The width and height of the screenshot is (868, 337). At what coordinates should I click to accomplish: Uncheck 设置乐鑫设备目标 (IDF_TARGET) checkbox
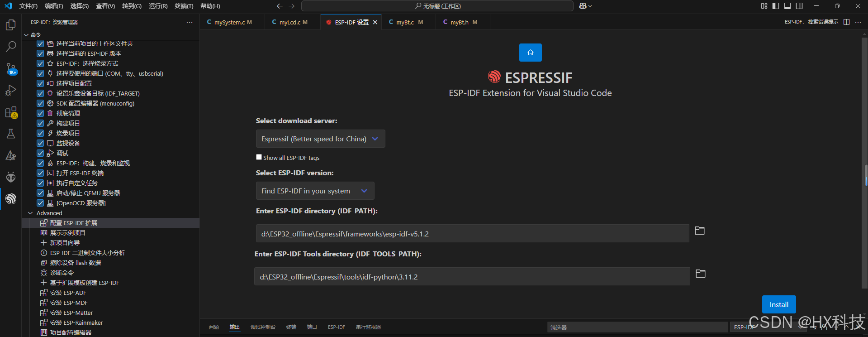(40, 93)
